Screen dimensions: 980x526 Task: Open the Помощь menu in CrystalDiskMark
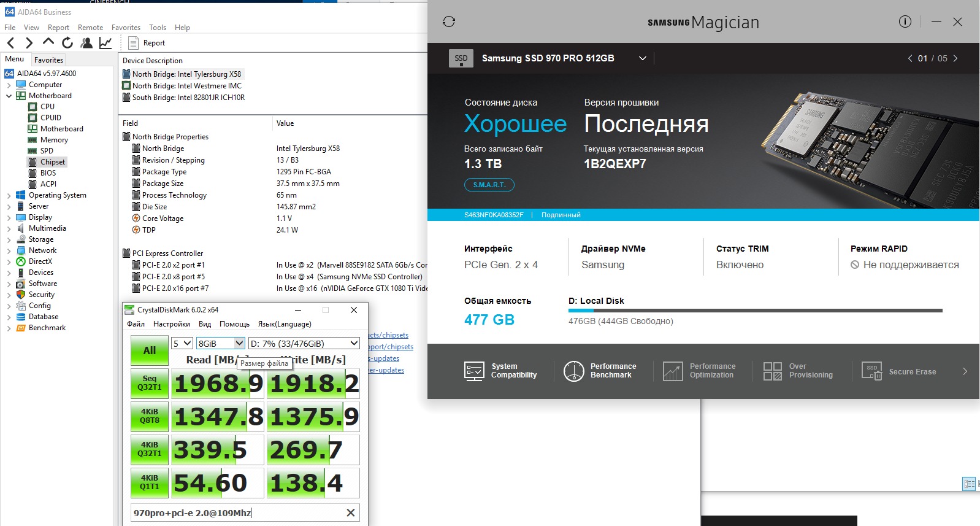point(235,324)
